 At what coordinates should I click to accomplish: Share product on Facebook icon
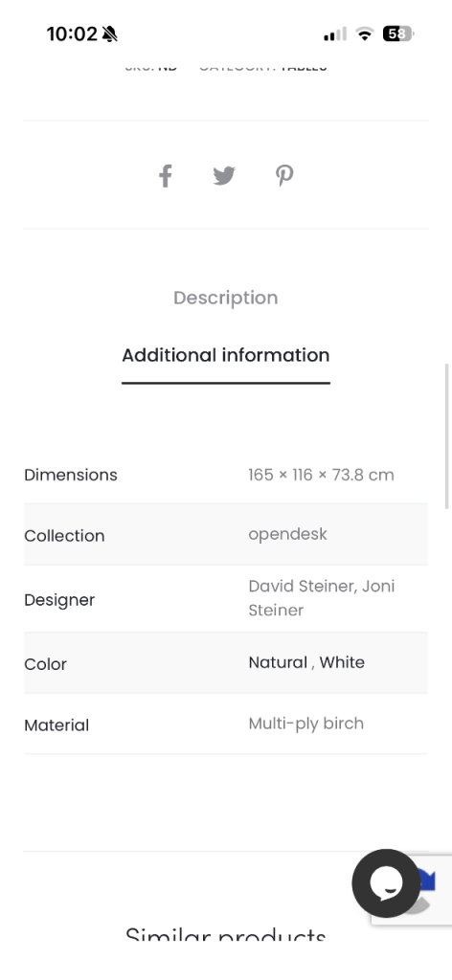[165, 176]
